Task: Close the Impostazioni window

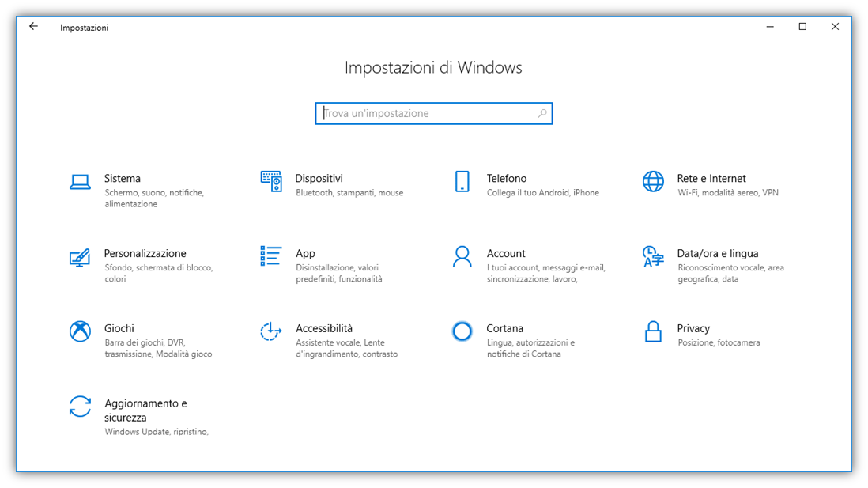Action: 836,27
